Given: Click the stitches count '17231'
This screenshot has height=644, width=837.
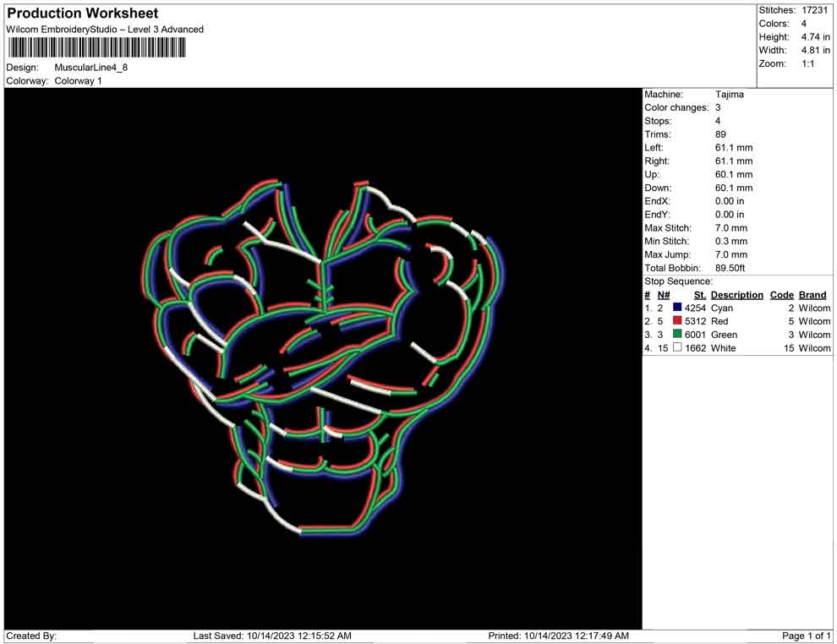Looking at the screenshot, I should (x=814, y=10).
